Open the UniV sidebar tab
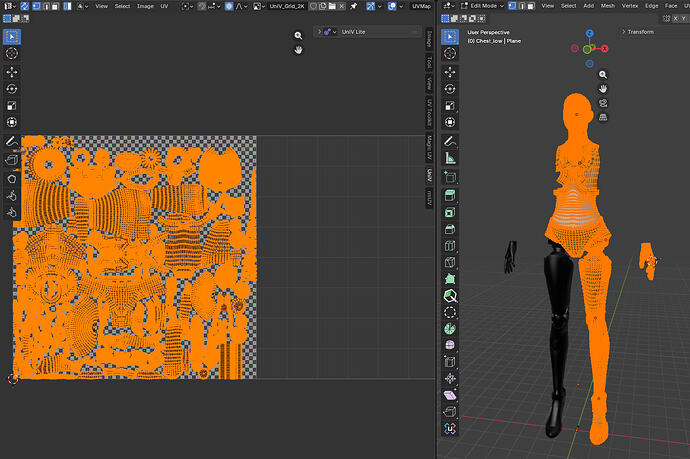 point(429,174)
